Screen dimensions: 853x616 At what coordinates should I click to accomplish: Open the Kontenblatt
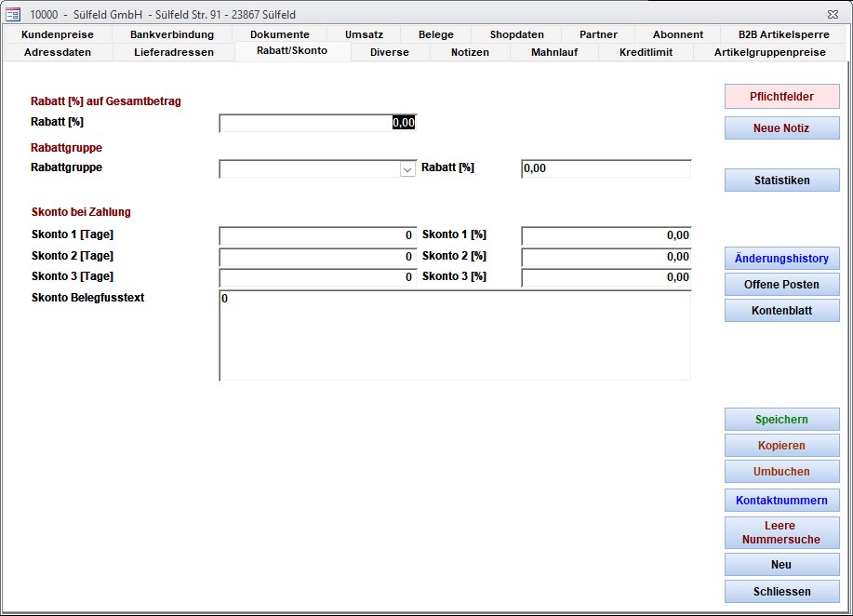coord(781,311)
